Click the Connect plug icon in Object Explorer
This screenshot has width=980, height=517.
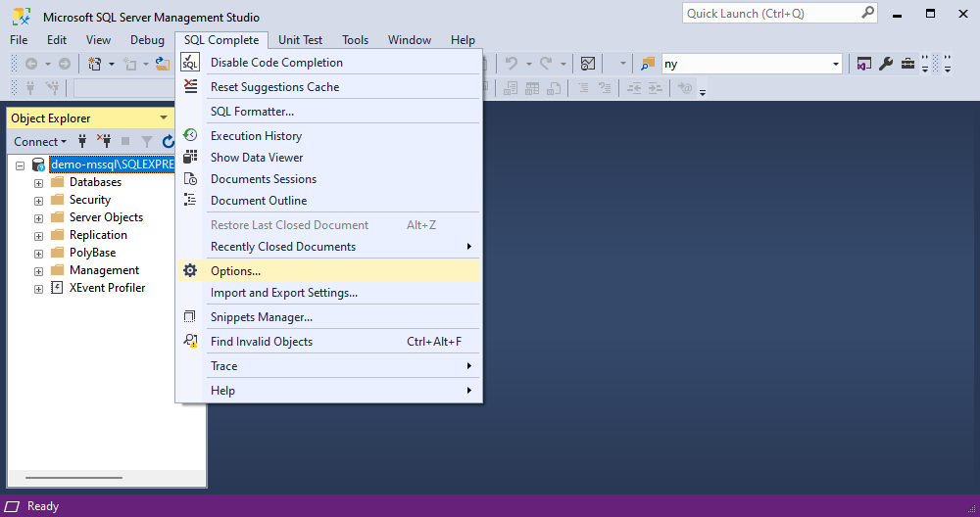point(82,142)
